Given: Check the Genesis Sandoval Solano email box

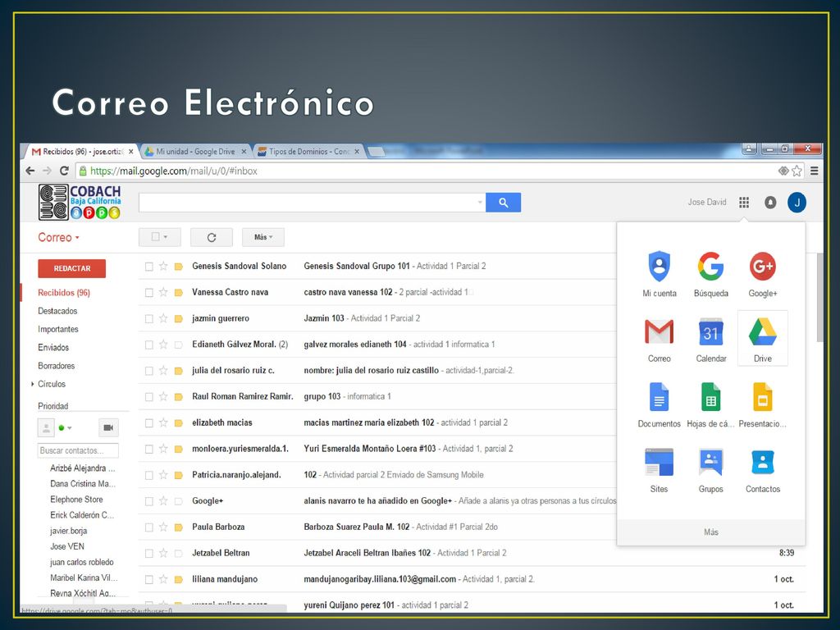Looking at the screenshot, I should pos(149,267).
